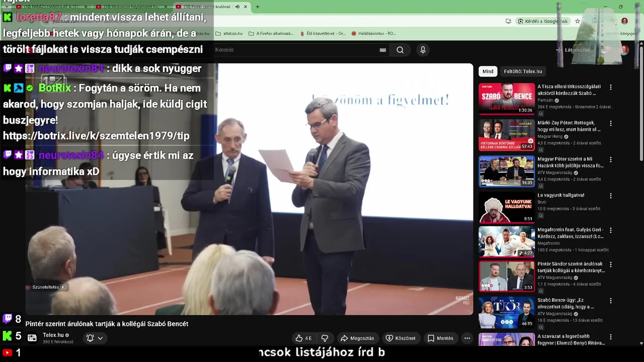Image resolution: width=644 pixels, height=362 pixels.
Task: Click the Létrehozás create button
Action: 573,50
